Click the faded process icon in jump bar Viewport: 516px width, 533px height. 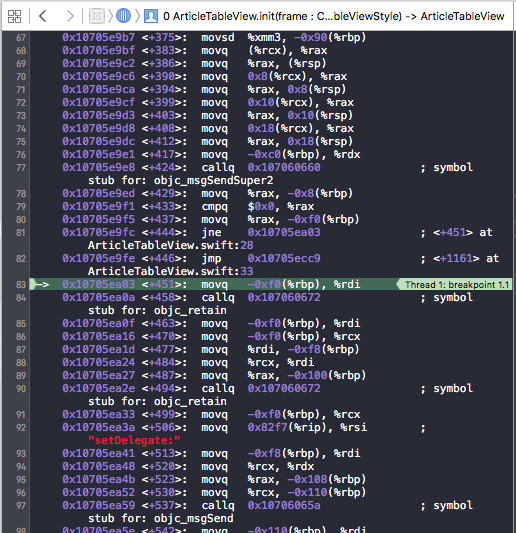click(97, 16)
